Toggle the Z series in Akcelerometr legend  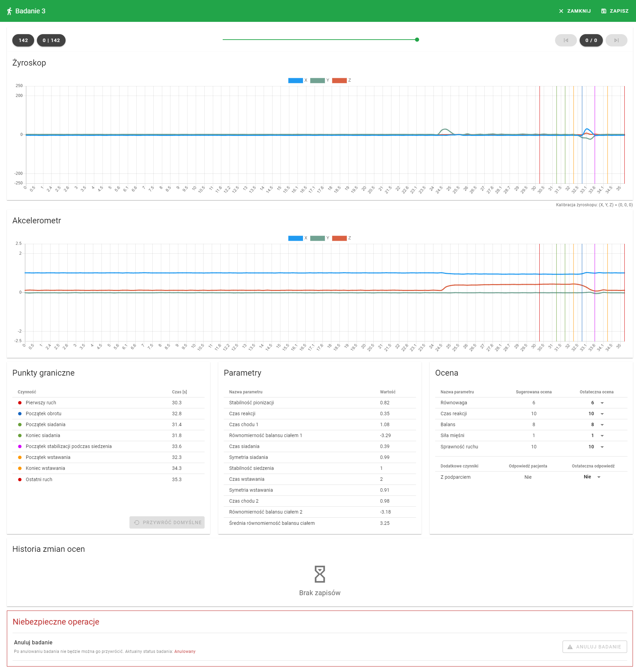click(339, 238)
